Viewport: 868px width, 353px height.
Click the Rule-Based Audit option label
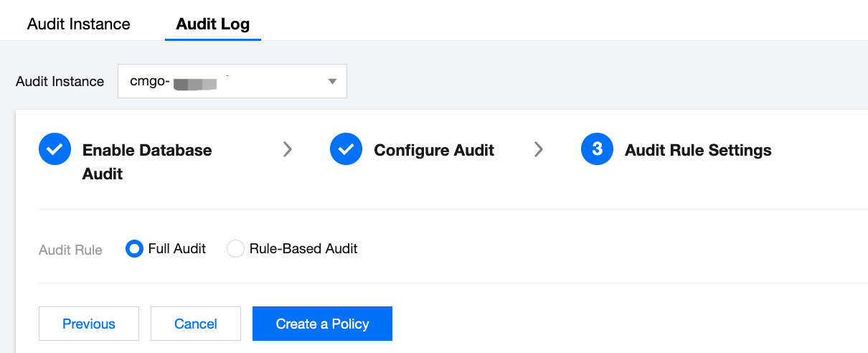coord(303,249)
